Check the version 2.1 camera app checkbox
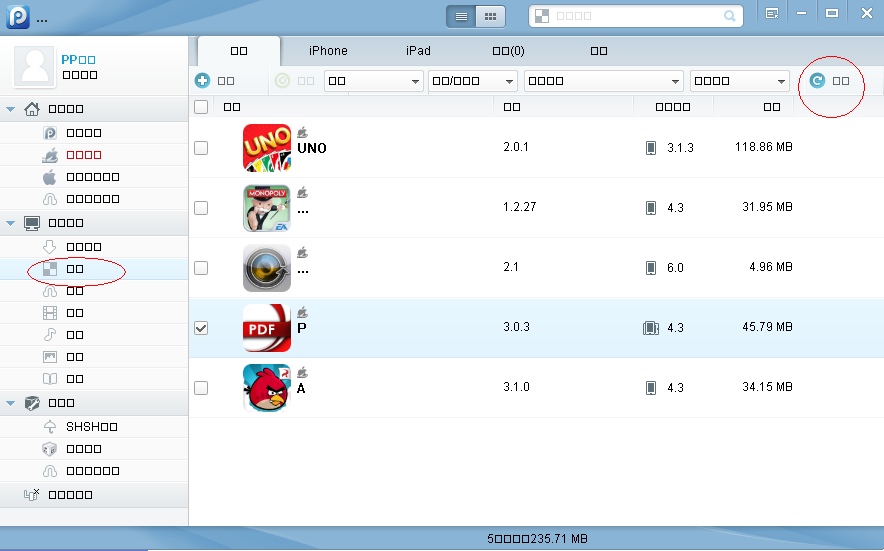Screen dimensions: 884x551 [201, 268]
